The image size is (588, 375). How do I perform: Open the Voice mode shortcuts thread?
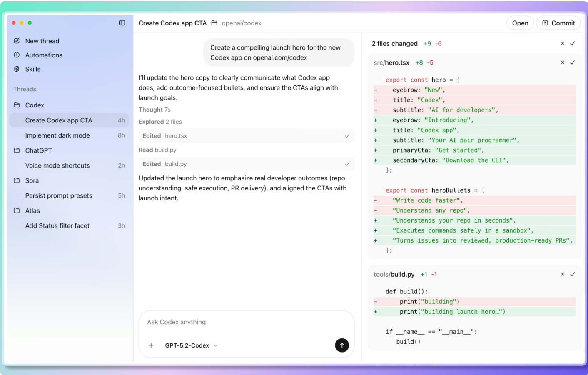pyautogui.click(x=57, y=165)
